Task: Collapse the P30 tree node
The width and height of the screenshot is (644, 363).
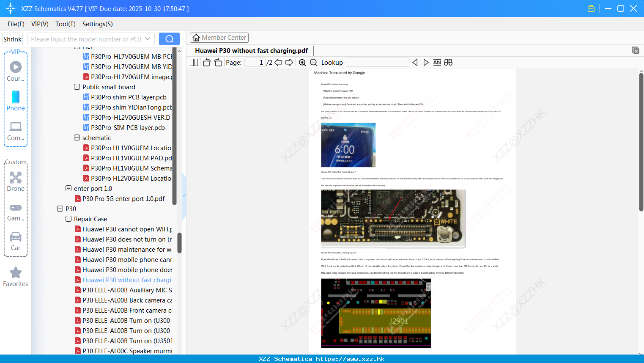Action: [x=60, y=209]
